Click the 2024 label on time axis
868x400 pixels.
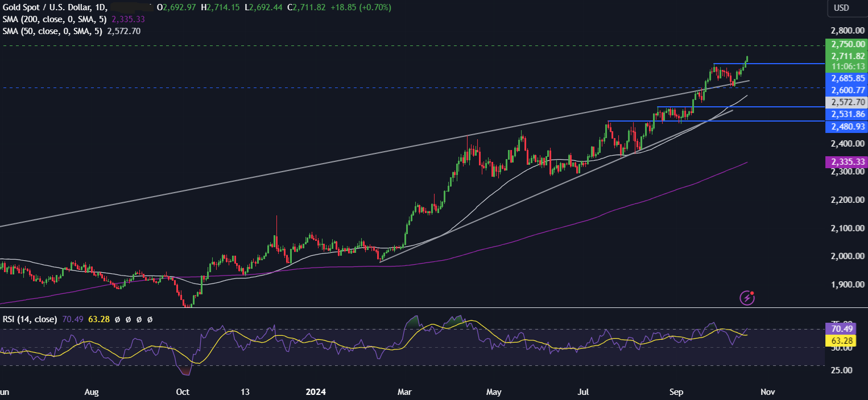click(316, 392)
